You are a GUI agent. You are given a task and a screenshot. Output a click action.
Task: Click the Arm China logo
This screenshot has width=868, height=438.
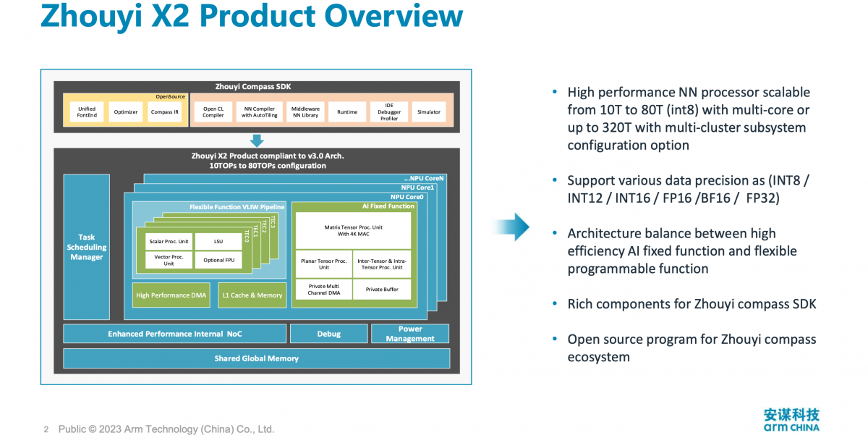[x=792, y=419]
